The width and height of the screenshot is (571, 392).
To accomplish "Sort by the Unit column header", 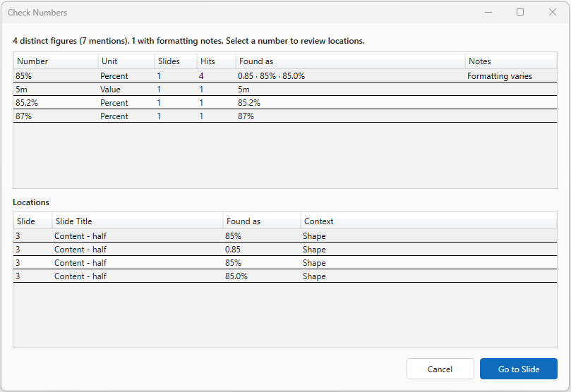I will point(126,61).
